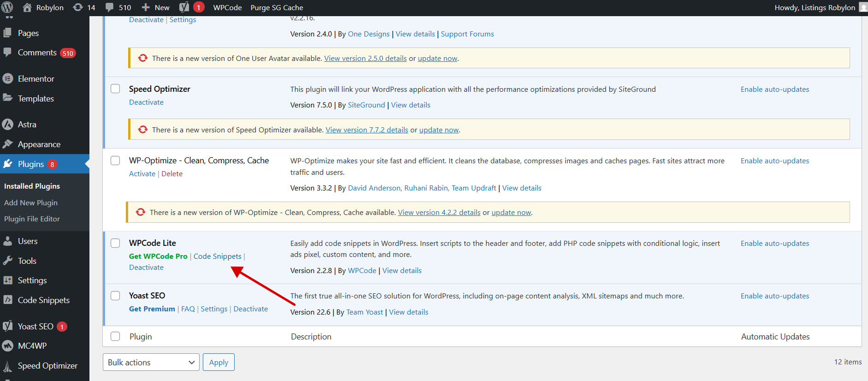View version 2.5.0 details link
This screenshot has width=868, height=381.
[366, 58]
